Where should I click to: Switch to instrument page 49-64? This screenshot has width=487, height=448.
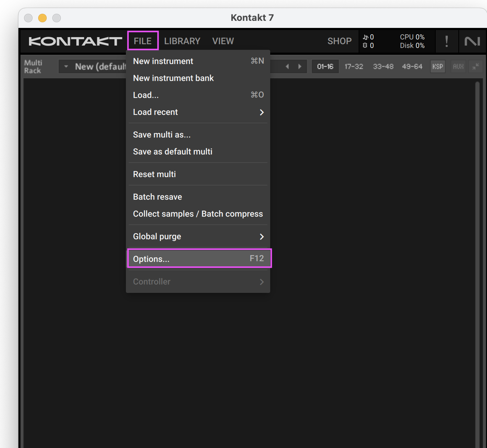[x=412, y=66]
